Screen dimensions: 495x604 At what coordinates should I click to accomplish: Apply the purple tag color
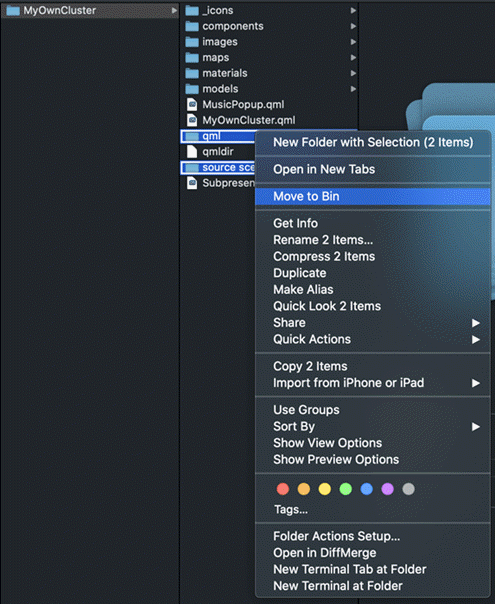[388, 489]
